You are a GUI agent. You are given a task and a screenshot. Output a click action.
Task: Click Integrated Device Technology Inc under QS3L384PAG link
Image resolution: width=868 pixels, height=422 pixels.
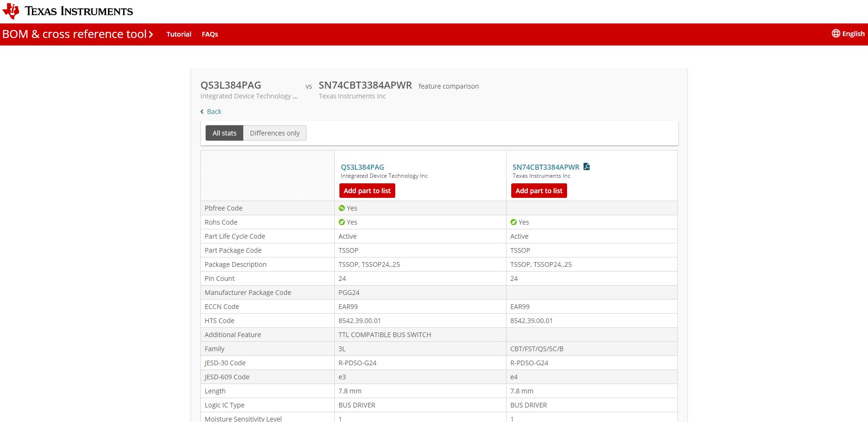(x=384, y=176)
